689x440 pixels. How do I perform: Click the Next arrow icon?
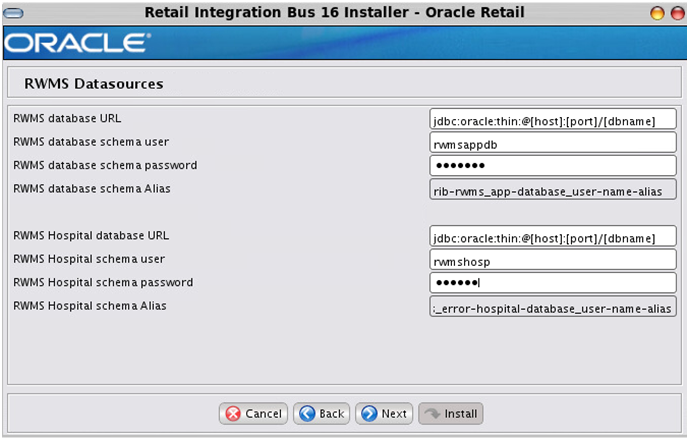point(369,414)
